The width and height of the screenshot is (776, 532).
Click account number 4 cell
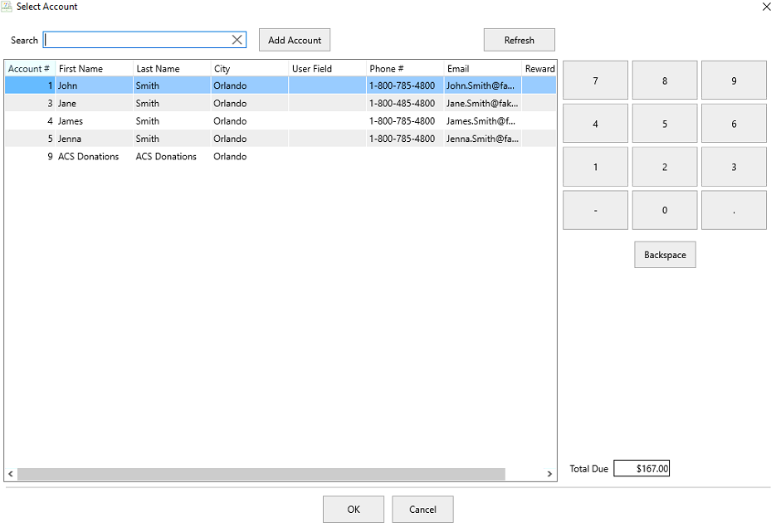tap(30, 121)
